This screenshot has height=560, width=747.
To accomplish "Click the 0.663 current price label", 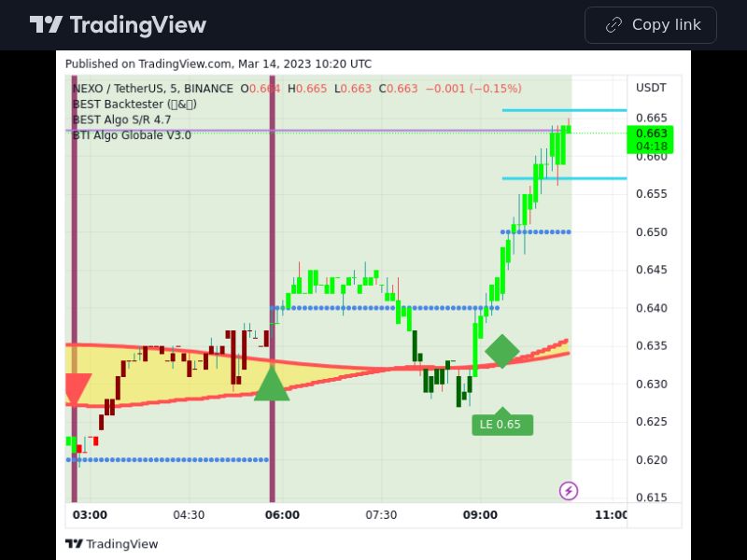I will 650,139.
